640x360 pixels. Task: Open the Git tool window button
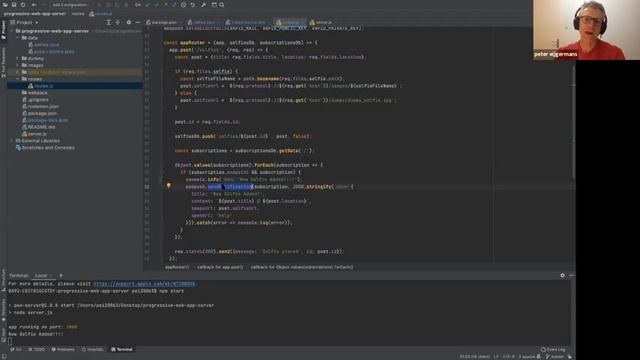tap(16, 350)
